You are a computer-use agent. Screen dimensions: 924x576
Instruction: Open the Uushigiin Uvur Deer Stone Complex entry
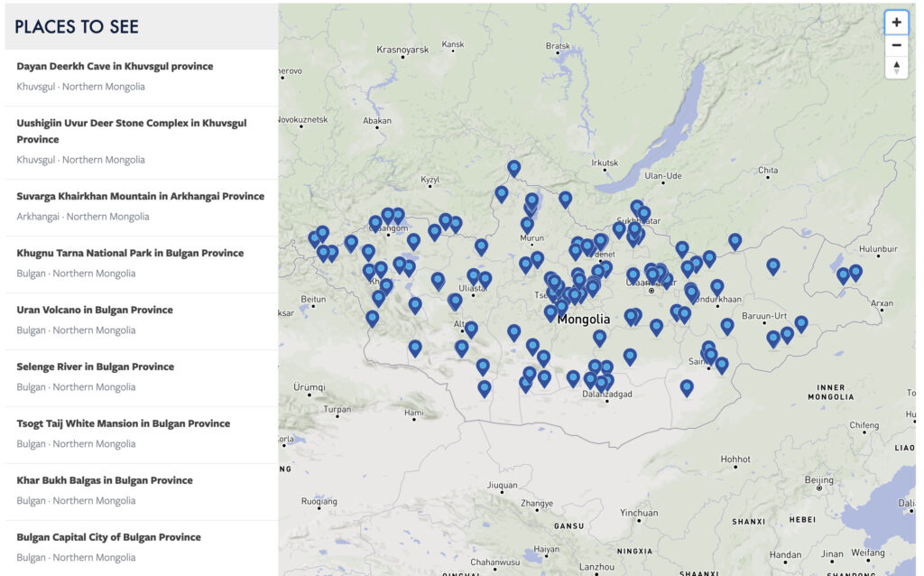click(x=131, y=130)
